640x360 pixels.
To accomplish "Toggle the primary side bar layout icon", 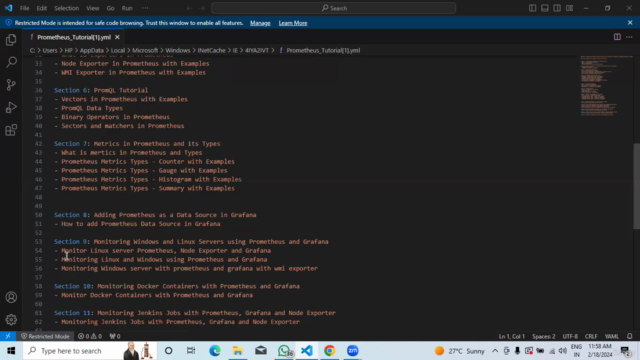I will (x=532, y=8).
